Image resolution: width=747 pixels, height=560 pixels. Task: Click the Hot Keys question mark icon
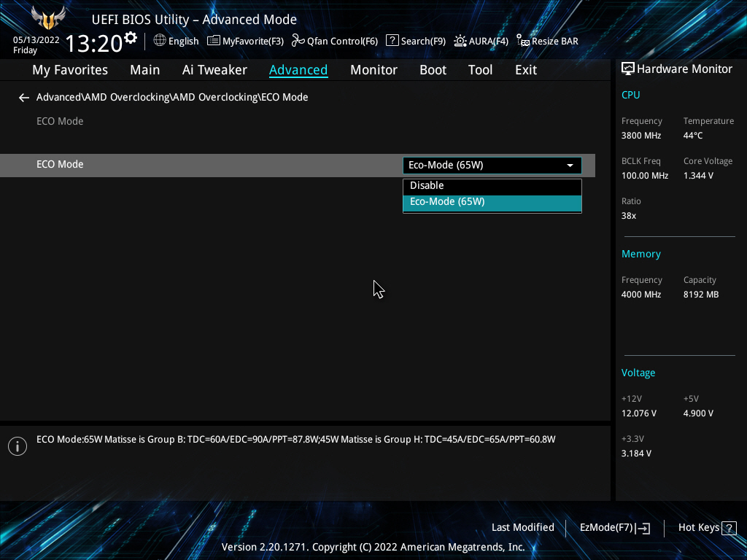(x=728, y=528)
